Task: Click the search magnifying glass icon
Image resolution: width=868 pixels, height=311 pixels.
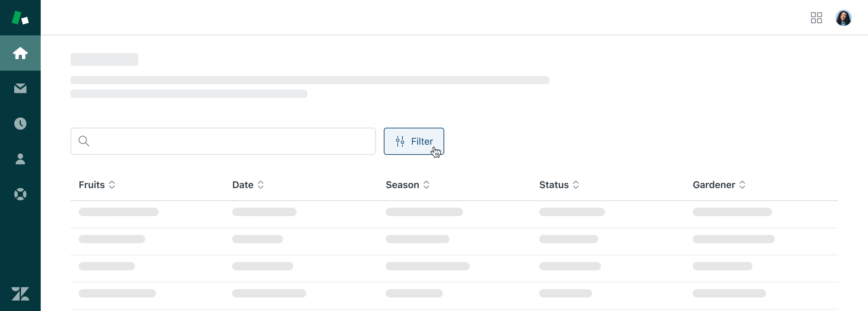Action: pyautogui.click(x=84, y=141)
